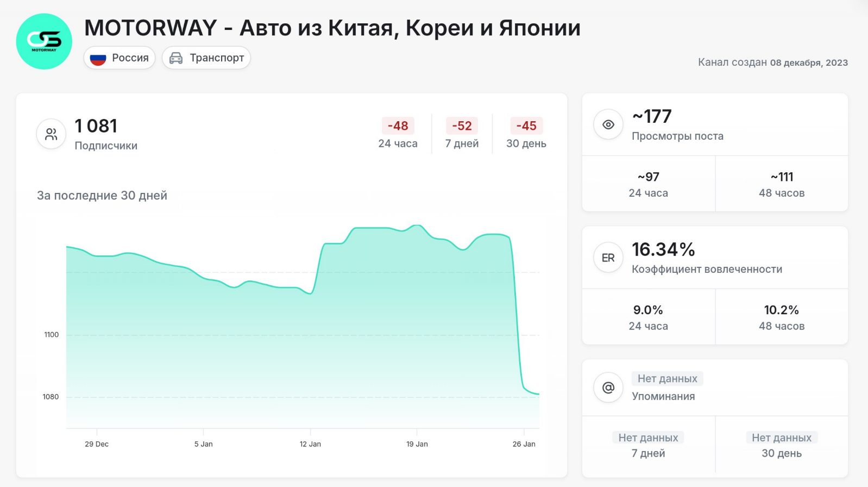
Task: Click the 9.0% ER 24 часа cell
Action: (649, 317)
